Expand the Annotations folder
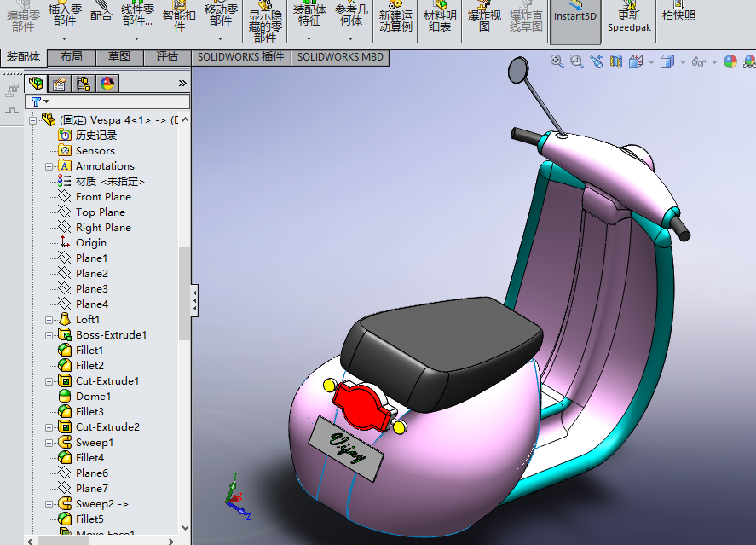 [x=49, y=166]
